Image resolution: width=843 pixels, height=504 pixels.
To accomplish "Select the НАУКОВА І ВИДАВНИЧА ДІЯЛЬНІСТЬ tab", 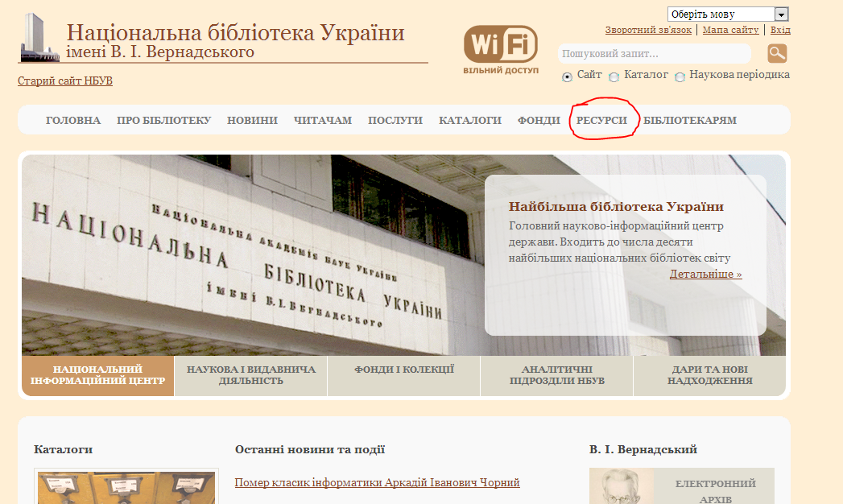I will (251, 375).
